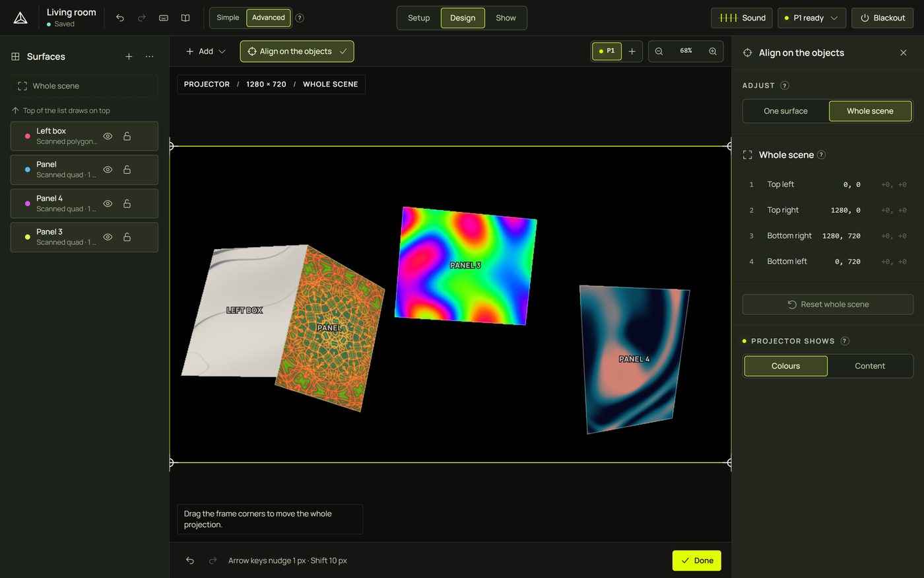Add a new surface with plus icon
This screenshot has height=578, width=924.
click(129, 57)
